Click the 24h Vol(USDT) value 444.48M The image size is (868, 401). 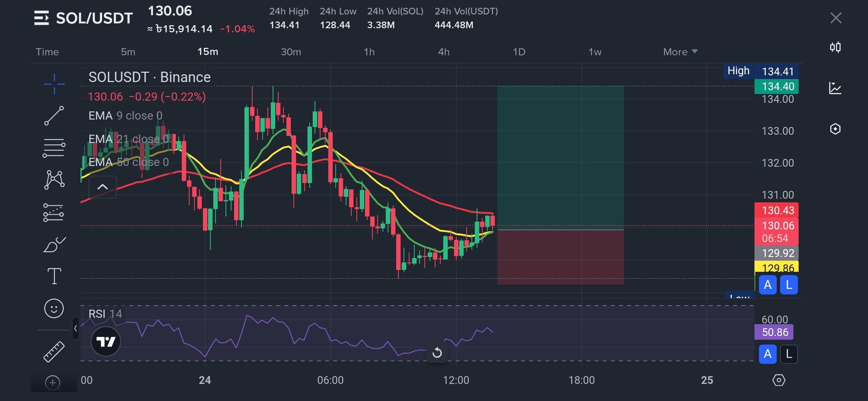[x=454, y=25]
